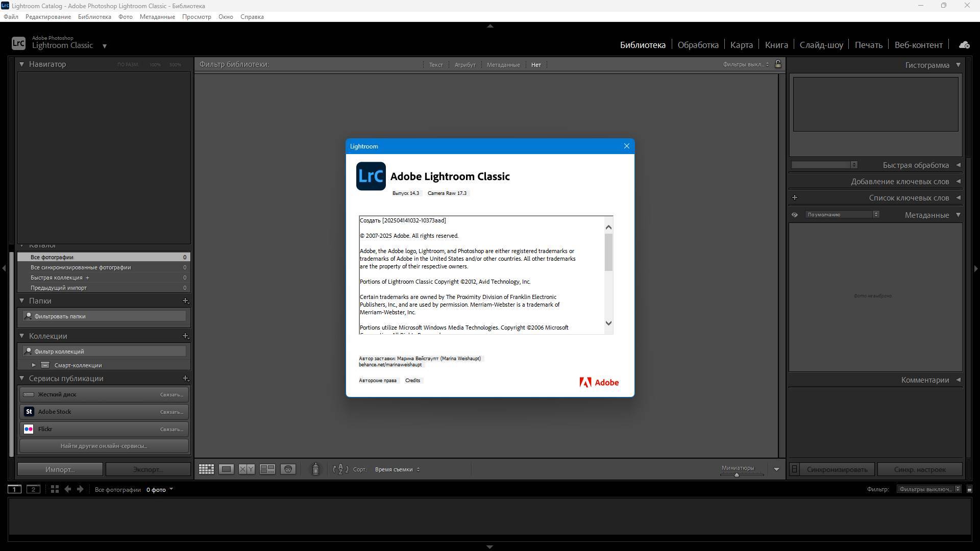Go back with left arrow in filmstrip bar
The height and width of the screenshot is (551, 980).
click(67, 489)
